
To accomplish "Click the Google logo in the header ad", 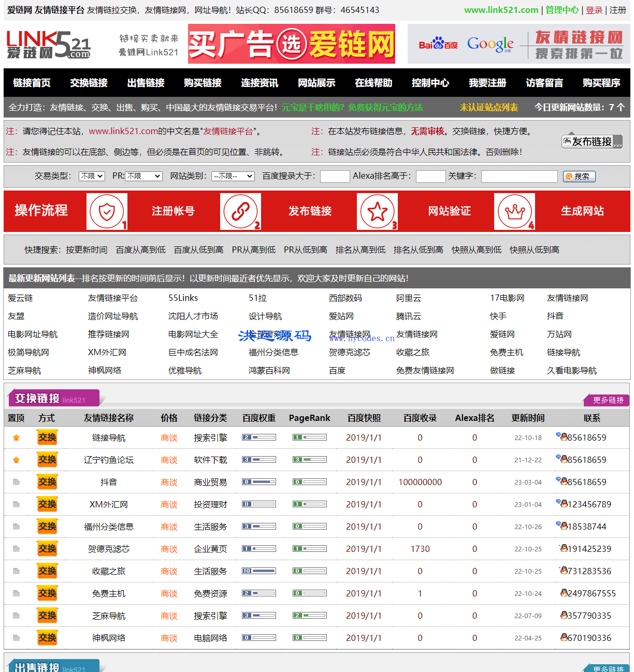I will coord(490,44).
